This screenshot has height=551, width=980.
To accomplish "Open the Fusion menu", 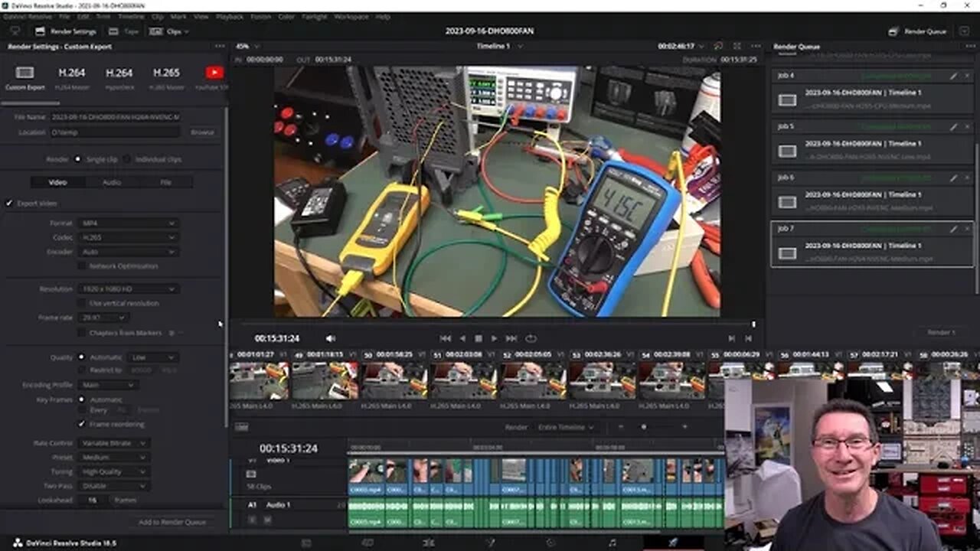I will (260, 16).
